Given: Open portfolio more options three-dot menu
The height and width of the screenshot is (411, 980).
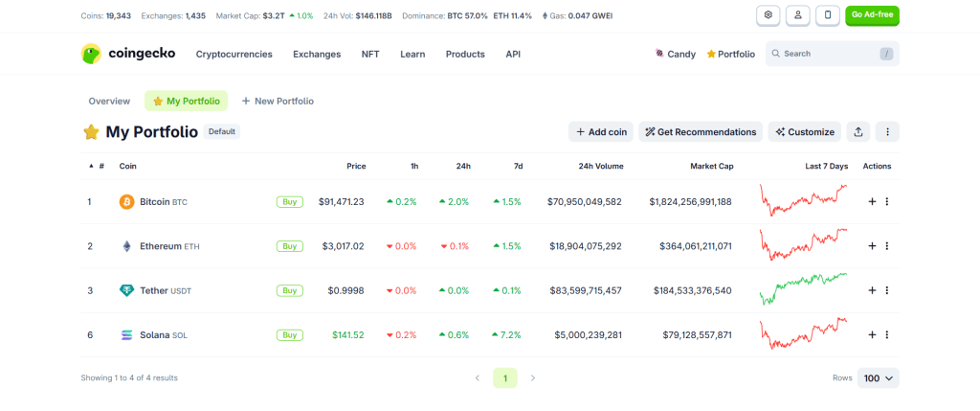Looking at the screenshot, I should pyautogui.click(x=887, y=132).
